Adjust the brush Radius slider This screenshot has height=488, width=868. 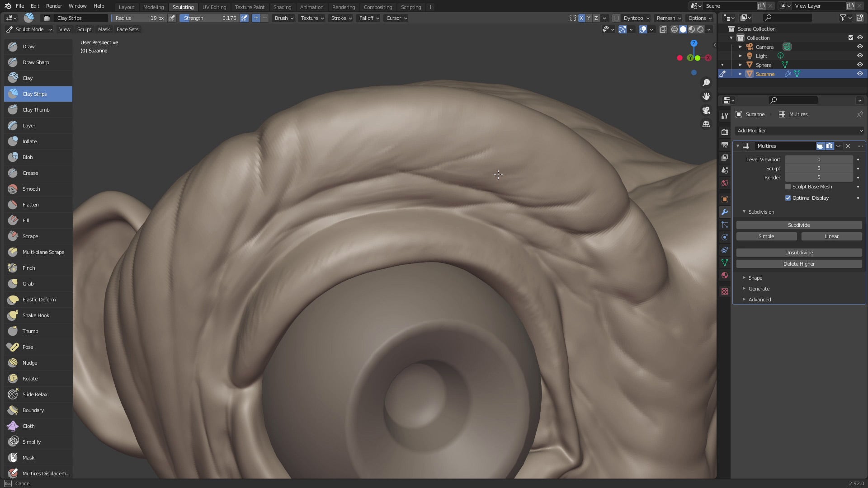click(139, 18)
